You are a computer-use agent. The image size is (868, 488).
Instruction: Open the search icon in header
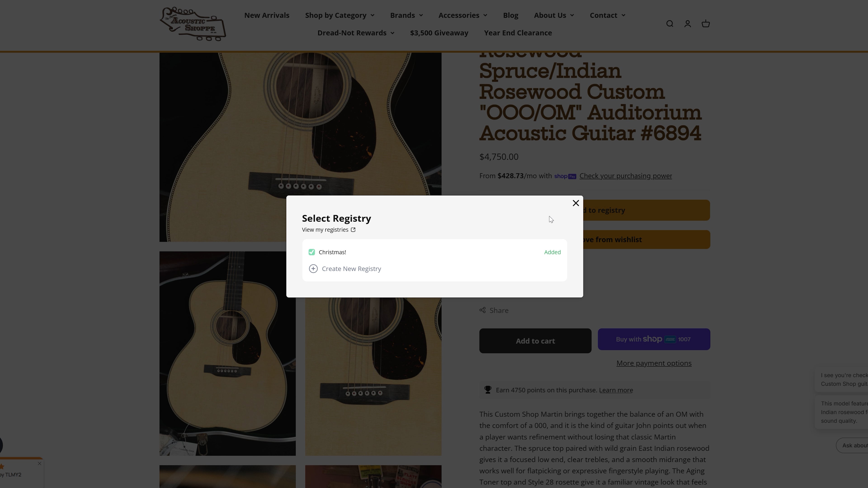coord(670,23)
